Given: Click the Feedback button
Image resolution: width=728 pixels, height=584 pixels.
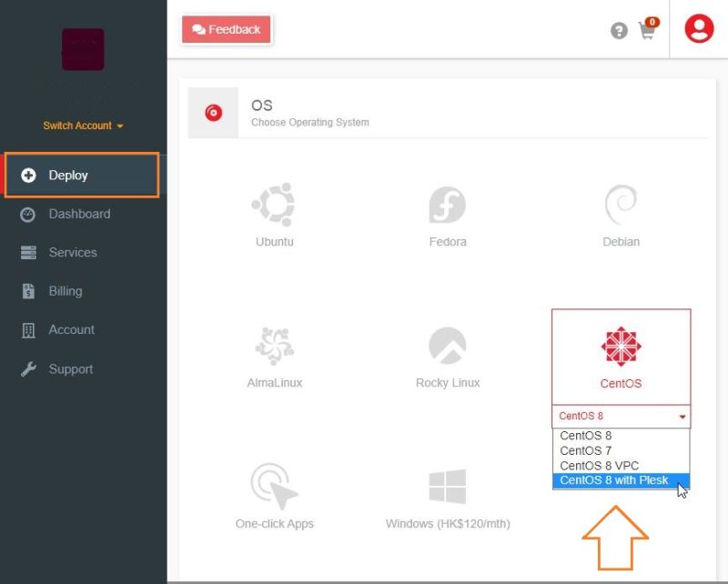Looking at the screenshot, I should (226, 29).
